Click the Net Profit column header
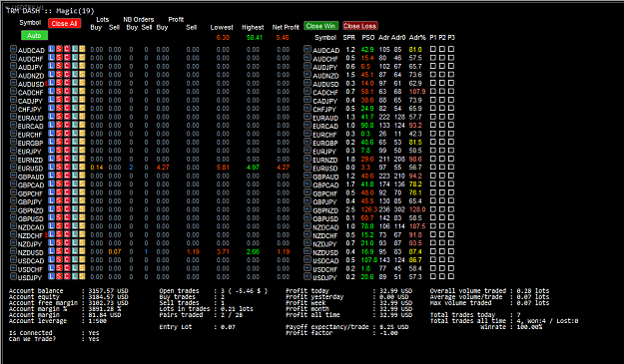Image resolution: width=624 pixels, height=364 pixels. [286, 27]
